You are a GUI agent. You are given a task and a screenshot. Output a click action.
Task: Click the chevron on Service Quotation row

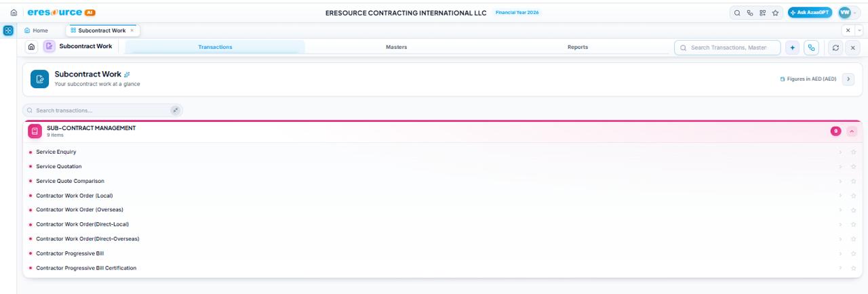pyautogui.click(x=842, y=166)
